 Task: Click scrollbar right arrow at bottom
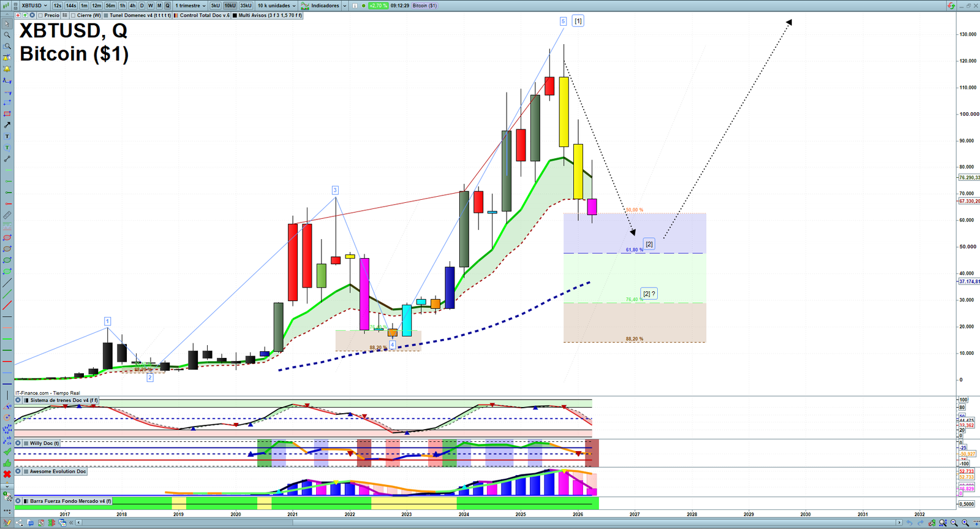coord(899,523)
